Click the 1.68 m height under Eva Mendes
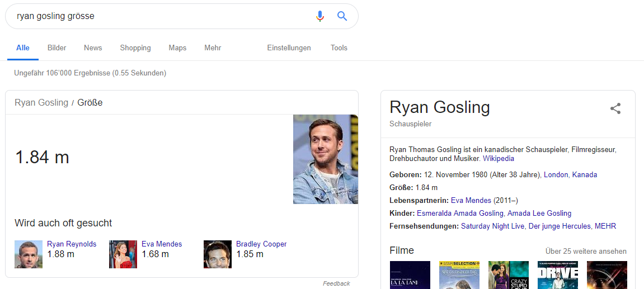 (x=155, y=254)
